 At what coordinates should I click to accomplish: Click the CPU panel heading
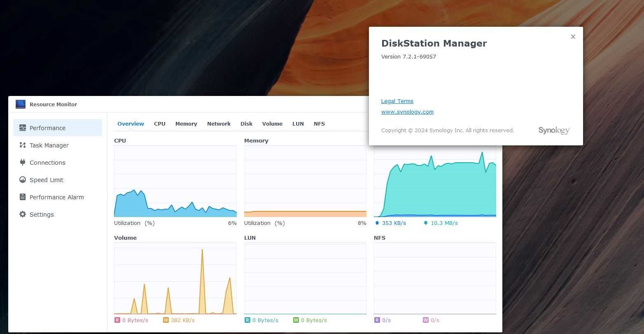click(x=120, y=140)
